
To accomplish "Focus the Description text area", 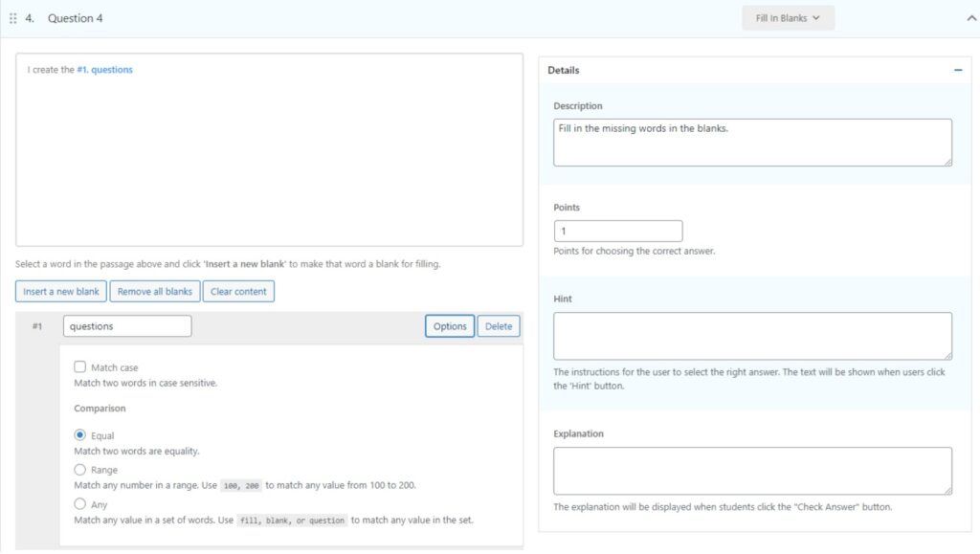I will pyautogui.click(x=752, y=143).
